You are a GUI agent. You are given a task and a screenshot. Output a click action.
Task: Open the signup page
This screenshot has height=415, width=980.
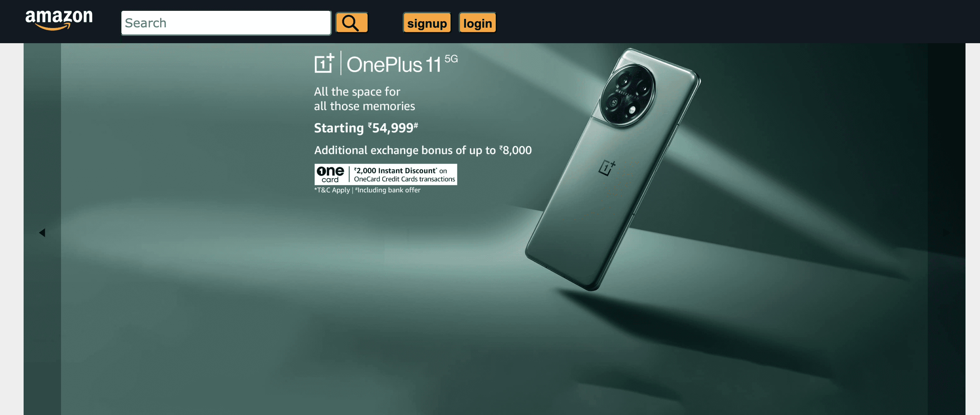[427, 23]
